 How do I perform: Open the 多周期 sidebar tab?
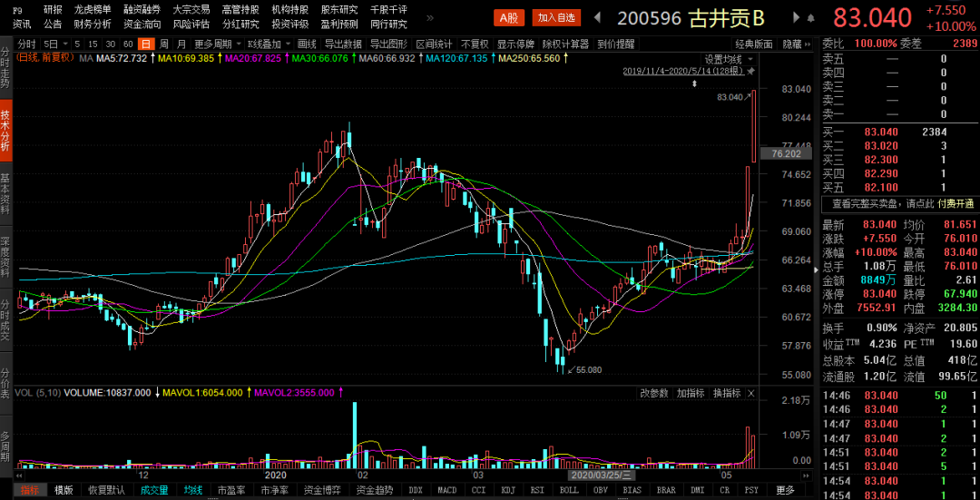point(5,446)
